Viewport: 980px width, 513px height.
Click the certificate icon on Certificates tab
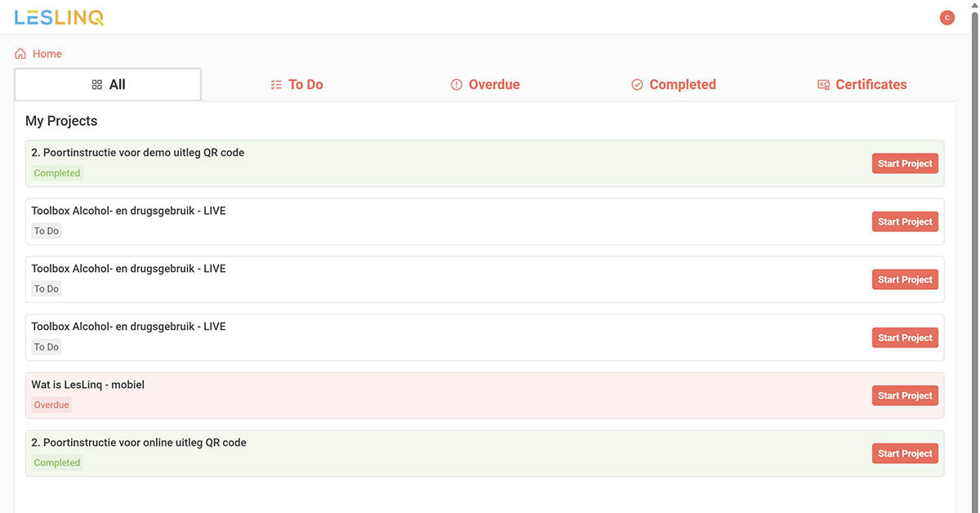pos(823,85)
